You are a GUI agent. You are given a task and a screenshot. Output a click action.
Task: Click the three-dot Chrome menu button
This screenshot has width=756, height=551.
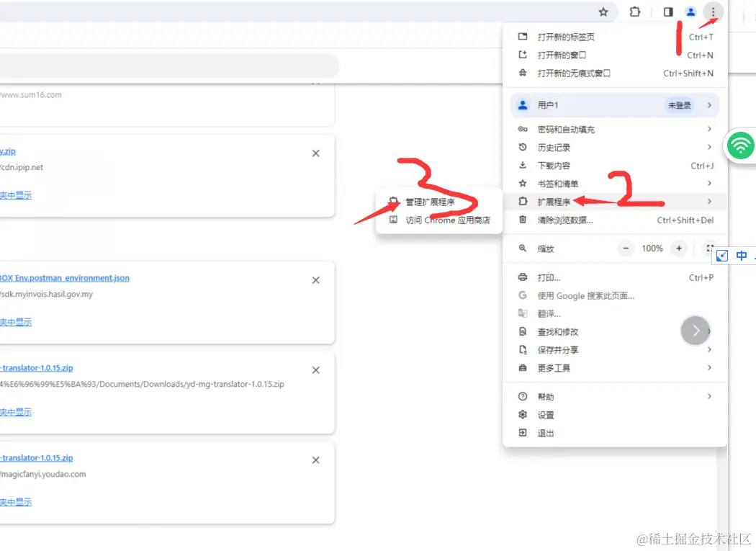coord(713,12)
